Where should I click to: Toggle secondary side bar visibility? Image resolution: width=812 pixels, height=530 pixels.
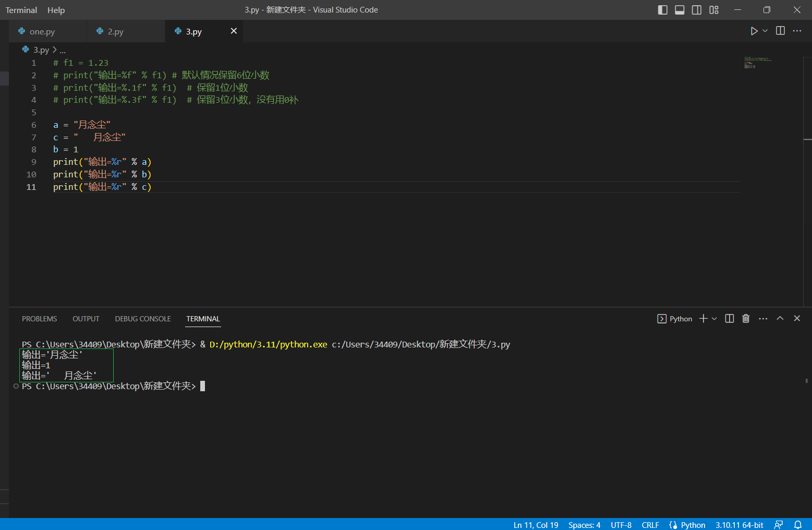pos(697,10)
